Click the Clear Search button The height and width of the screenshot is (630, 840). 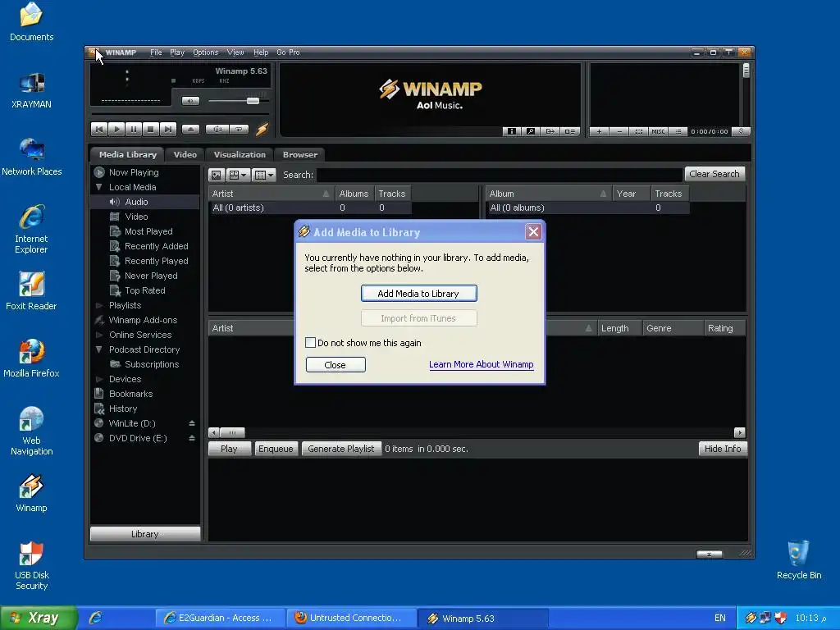pyautogui.click(x=714, y=174)
